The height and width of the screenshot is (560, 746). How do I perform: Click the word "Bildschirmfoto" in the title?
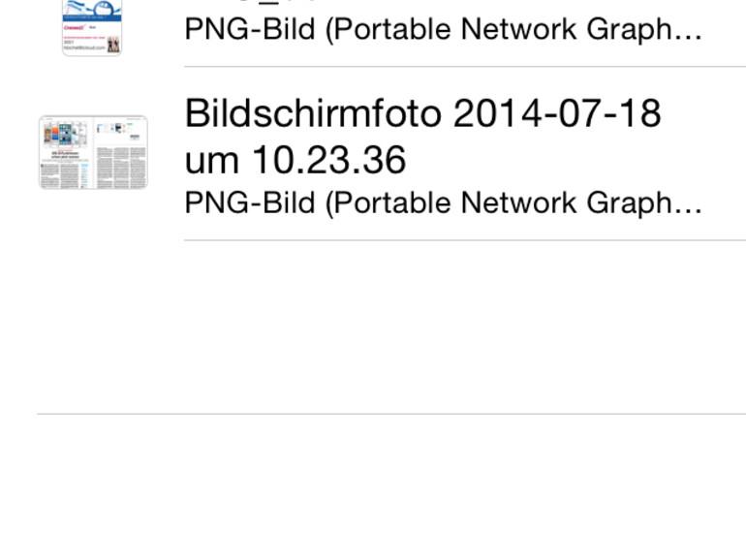(x=313, y=113)
